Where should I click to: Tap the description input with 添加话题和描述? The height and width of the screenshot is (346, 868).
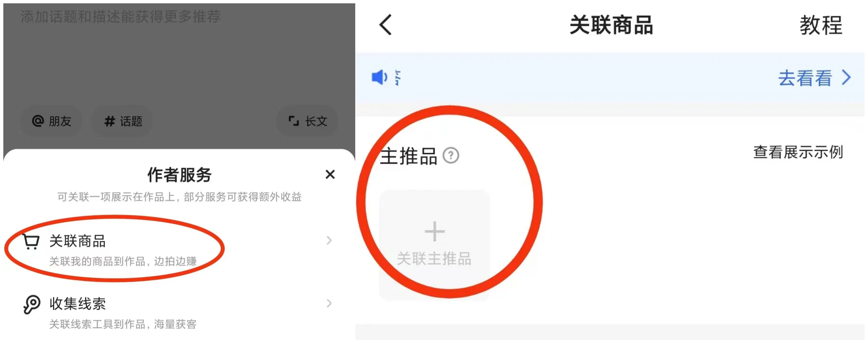click(x=178, y=54)
